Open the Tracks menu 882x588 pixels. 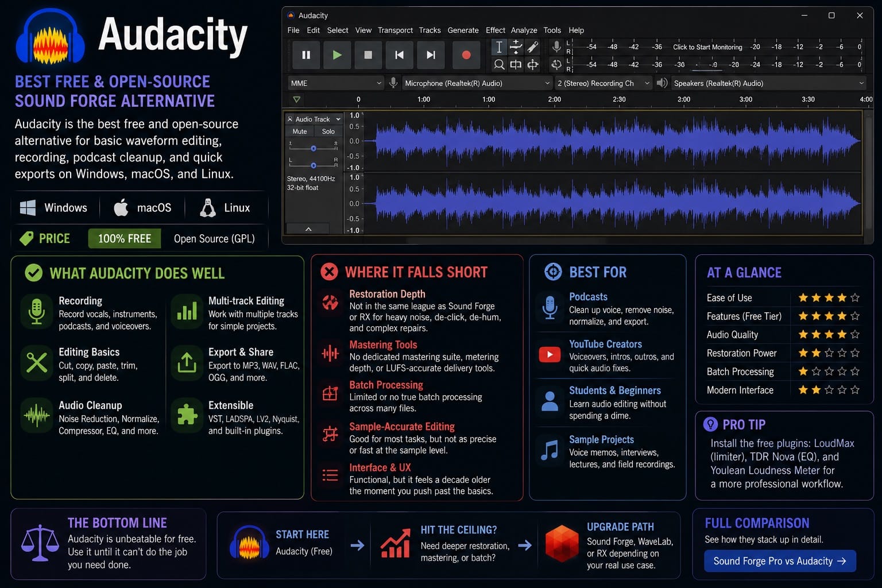pyautogui.click(x=430, y=30)
